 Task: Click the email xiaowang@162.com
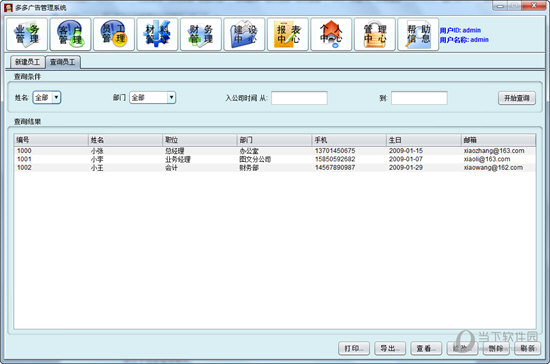(x=493, y=168)
